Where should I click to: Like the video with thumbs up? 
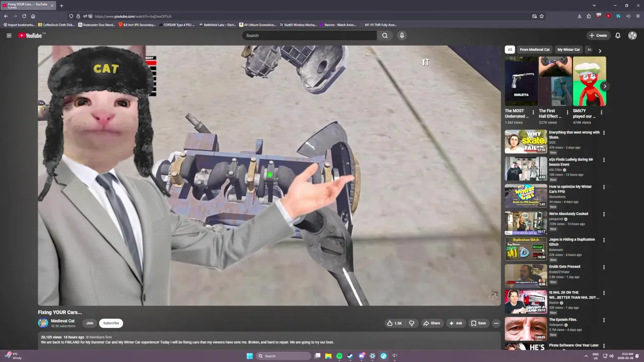coord(394,323)
